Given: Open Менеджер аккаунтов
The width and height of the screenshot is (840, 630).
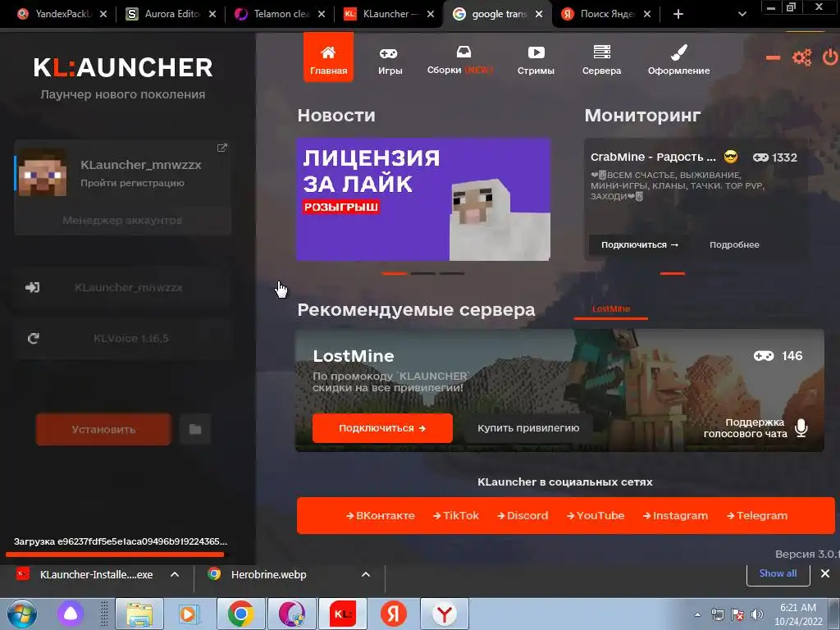Looking at the screenshot, I should [123, 220].
